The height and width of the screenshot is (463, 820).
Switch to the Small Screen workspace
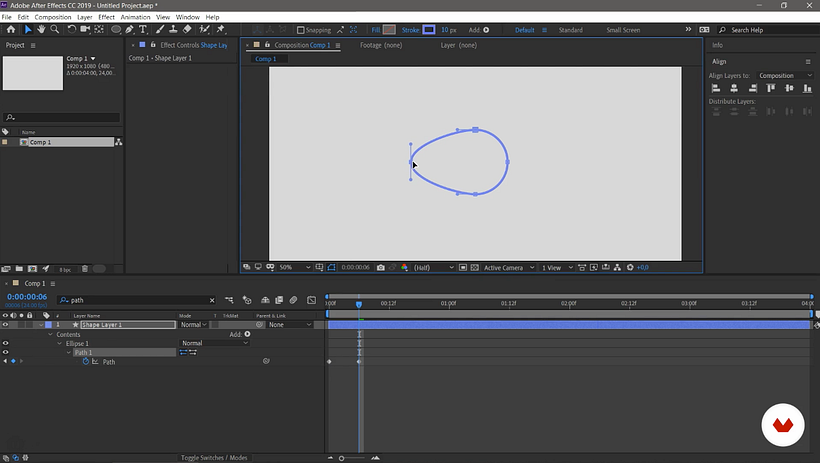[623, 30]
